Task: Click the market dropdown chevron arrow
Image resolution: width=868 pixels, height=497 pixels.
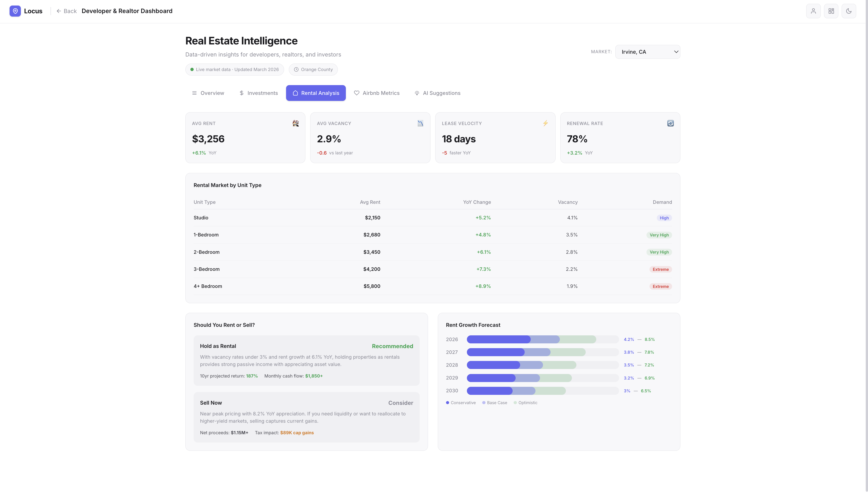Action: (676, 52)
